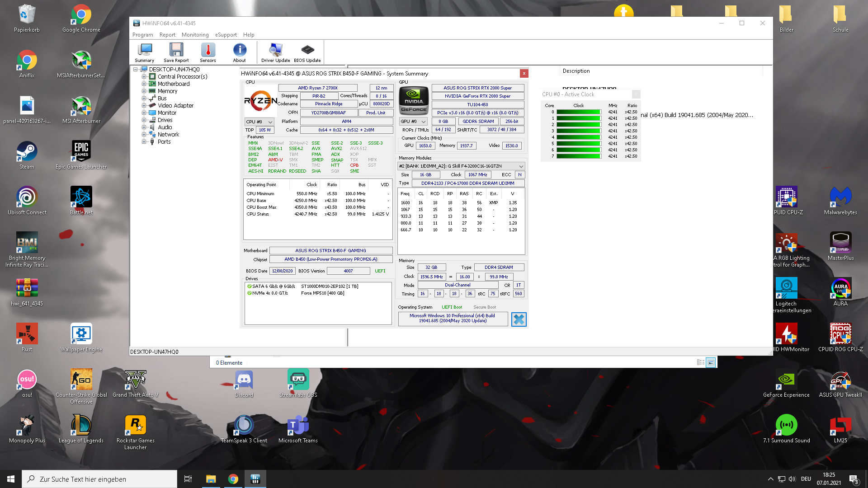
Task: Switch Explorer to large icons view
Action: (711, 362)
